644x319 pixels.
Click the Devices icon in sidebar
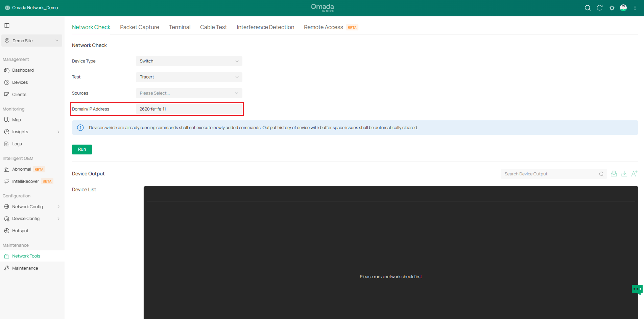click(x=7, y=82)
